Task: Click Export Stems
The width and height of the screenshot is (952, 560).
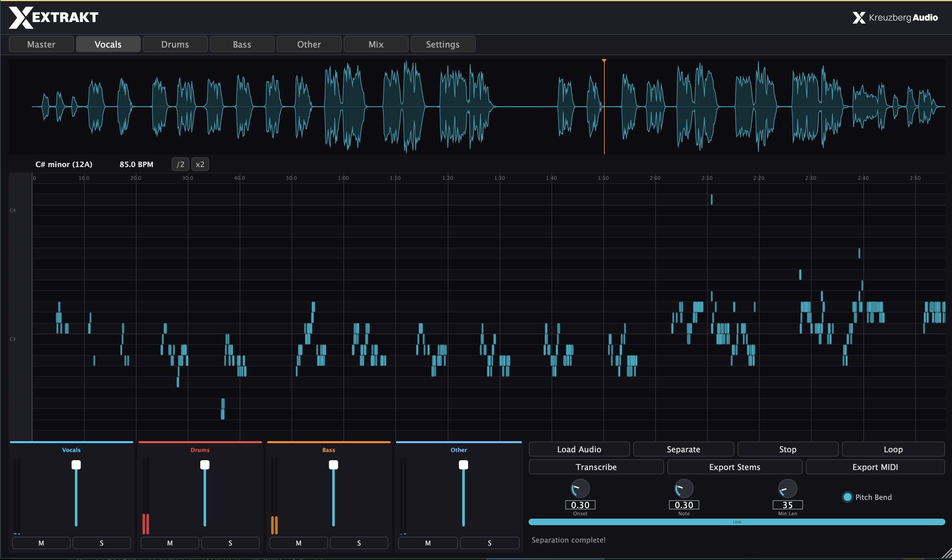Action: coord(734,467)
